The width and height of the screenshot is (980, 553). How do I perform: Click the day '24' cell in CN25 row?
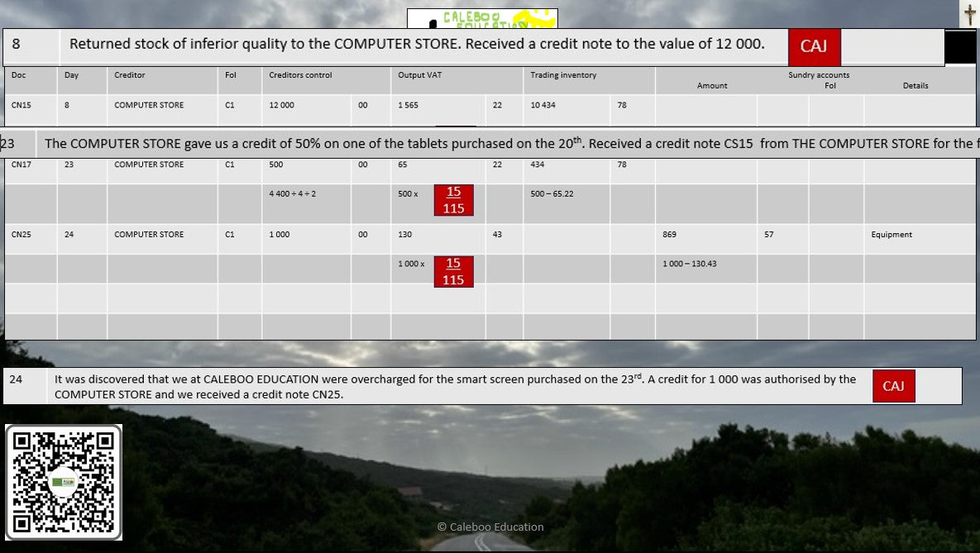pyautogui.click(x=69, y=234)
